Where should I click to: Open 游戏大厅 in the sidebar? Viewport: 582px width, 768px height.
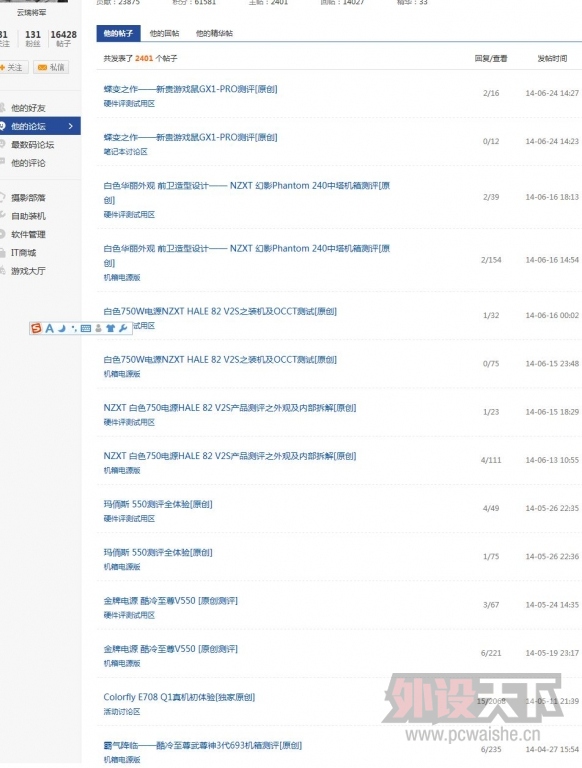pos(28,271)
